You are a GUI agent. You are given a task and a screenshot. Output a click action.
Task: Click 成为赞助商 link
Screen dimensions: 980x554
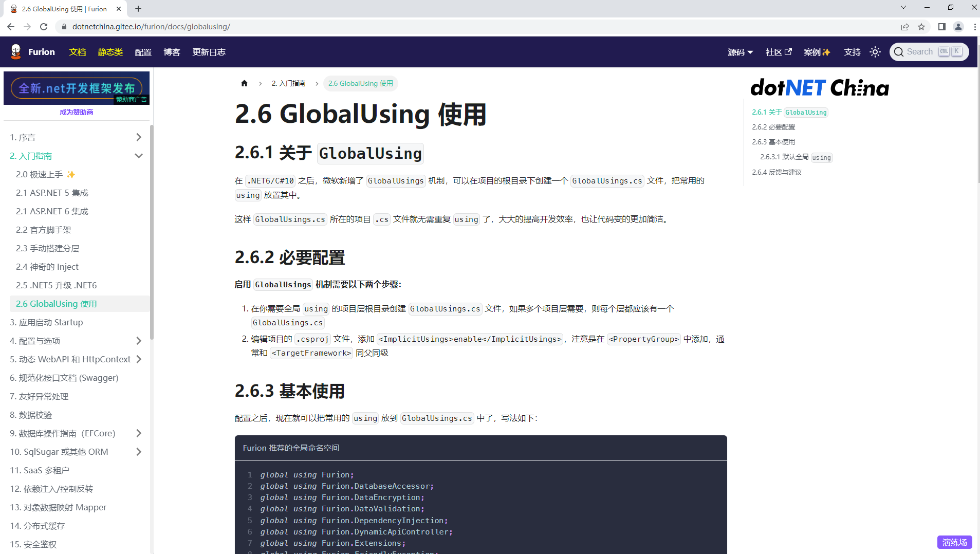[77, 112]
